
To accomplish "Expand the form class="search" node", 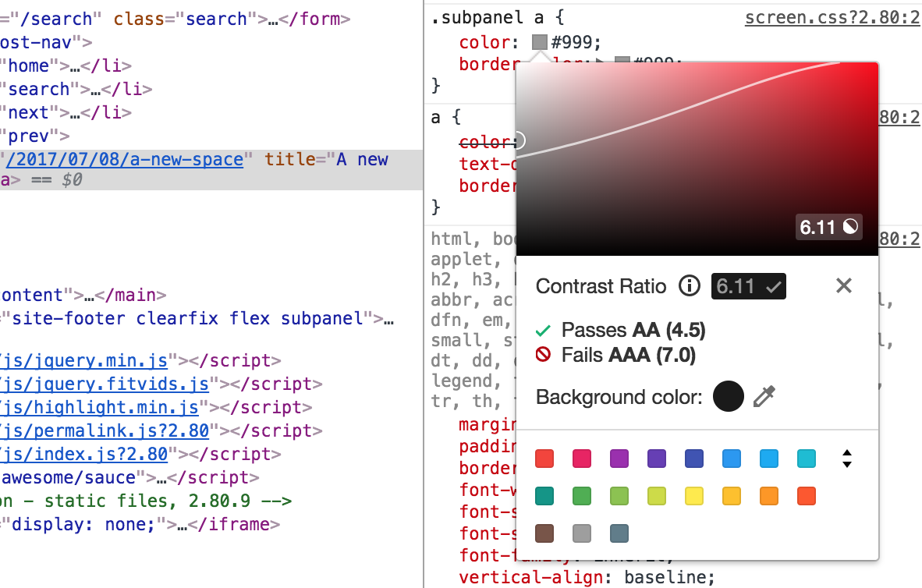I will click(x=274, y=19).
